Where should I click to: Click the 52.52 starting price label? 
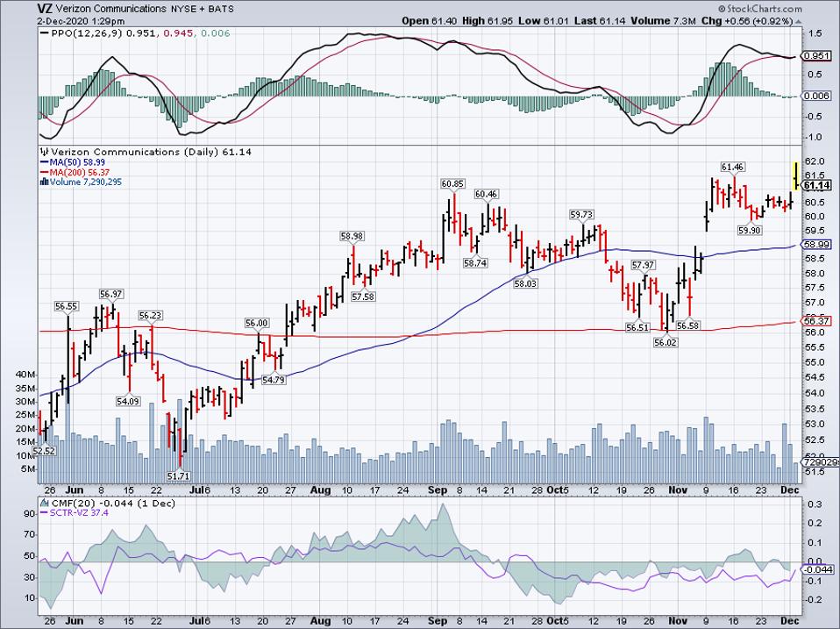pyautogui.click(x=44, y=451)
